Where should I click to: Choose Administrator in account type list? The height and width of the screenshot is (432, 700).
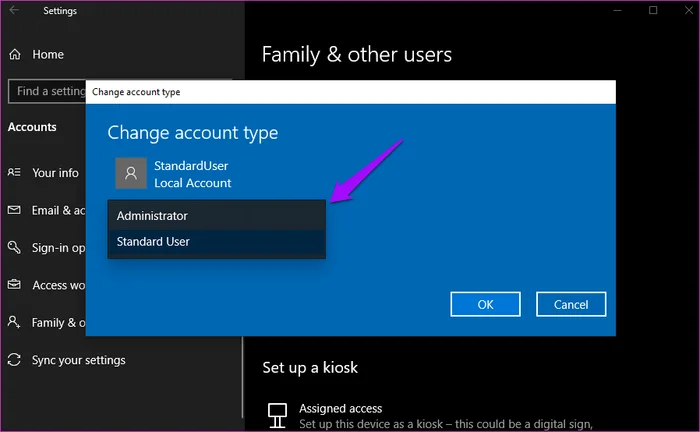pyautogui.click(x=217, y=216)
